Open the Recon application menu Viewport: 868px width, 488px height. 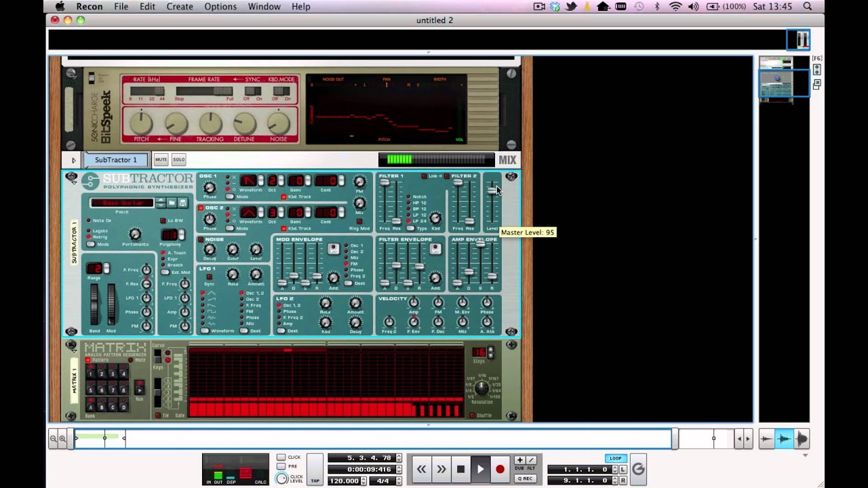[x=89, y=7]
